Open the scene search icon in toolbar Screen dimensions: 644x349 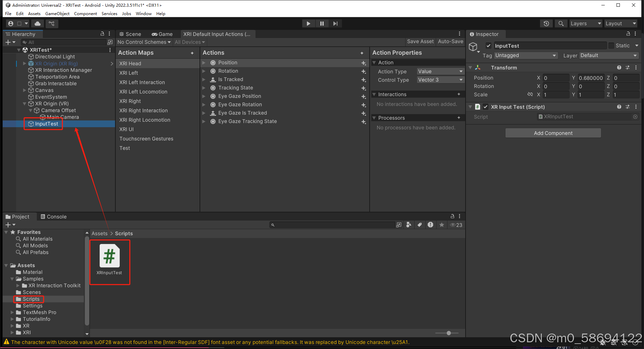(561, 23)
